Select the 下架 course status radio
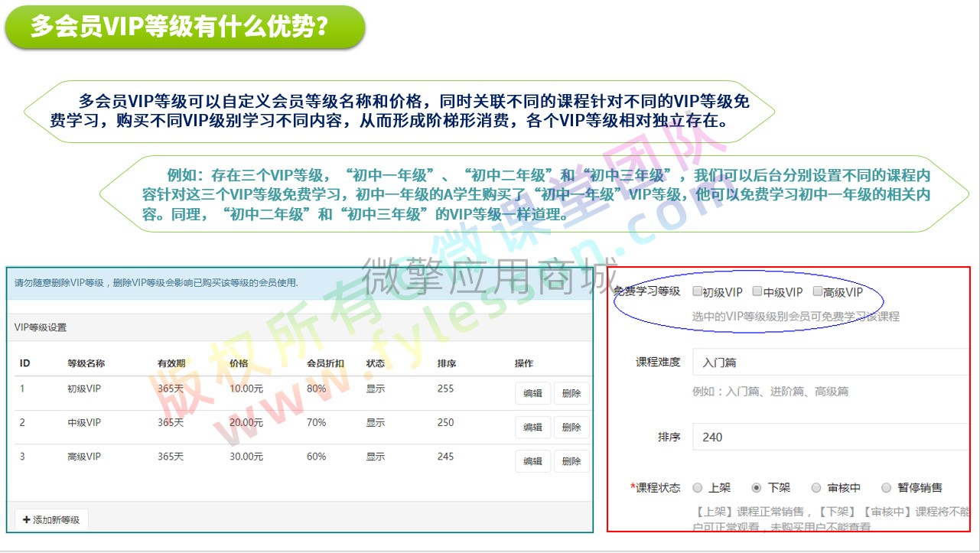 pyautogui.click(x=757, y=488)
